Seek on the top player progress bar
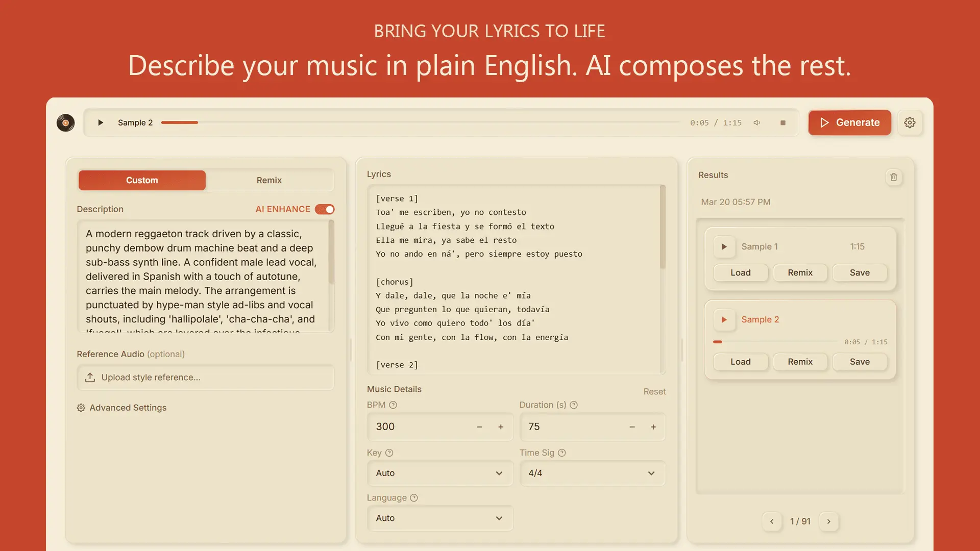Viewport: 980px width, 551px height. [421, 122]
